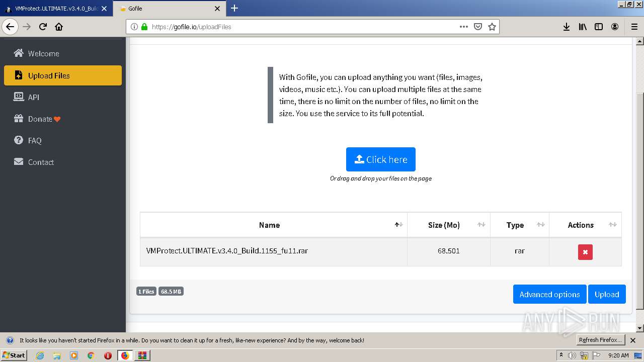The width and height of the screenshot is (644, 362).
Task: Select the VMProtect.ULTIMATE rar file name
Action: (x=227, y=250)
